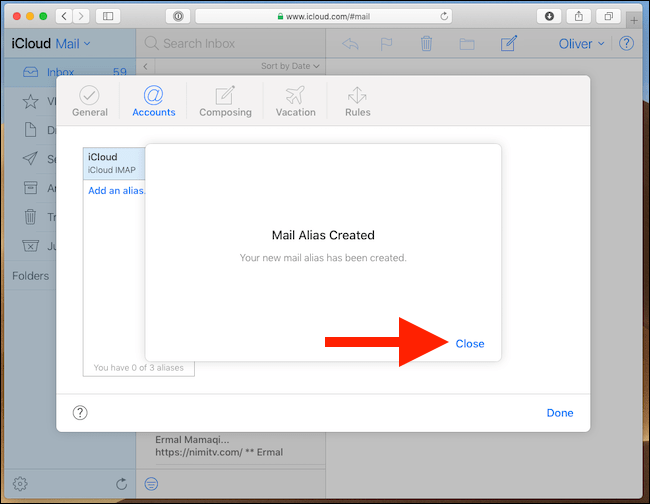Screen dimensions: 650x504
Task: Click the help question mark in preferences
Action: pos(80,413)
